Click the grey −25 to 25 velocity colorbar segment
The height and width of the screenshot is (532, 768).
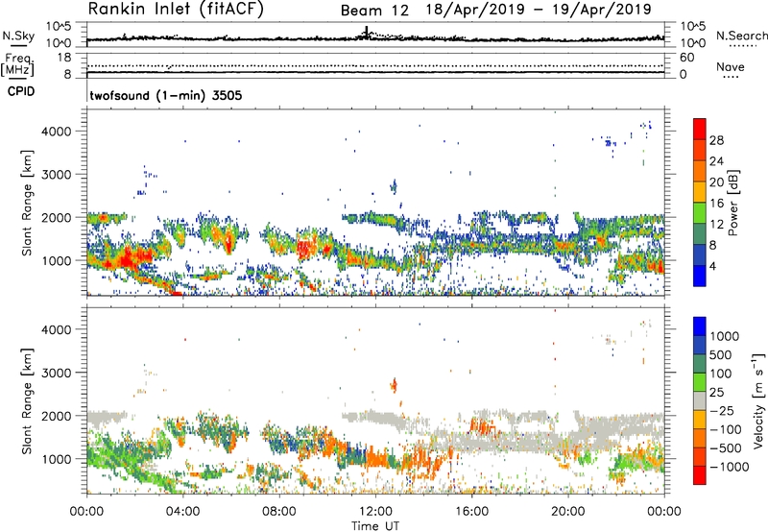click(700, 400)
